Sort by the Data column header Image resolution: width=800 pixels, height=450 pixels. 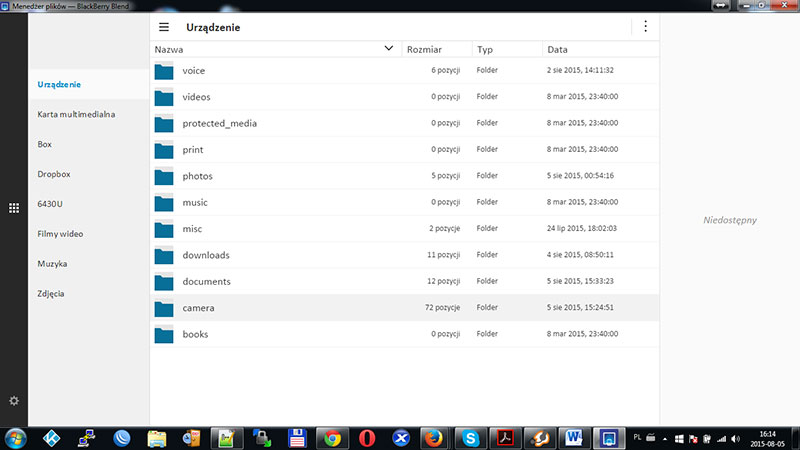click(557, 49)
